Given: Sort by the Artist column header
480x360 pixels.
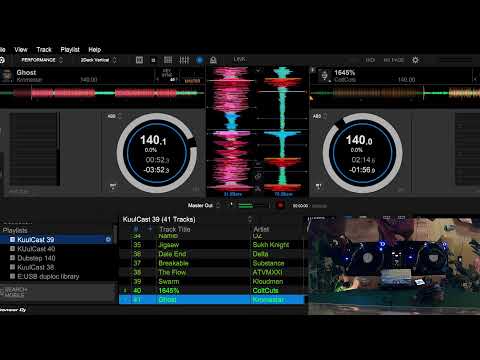Looking at the screenshot, I should [261, 229].
